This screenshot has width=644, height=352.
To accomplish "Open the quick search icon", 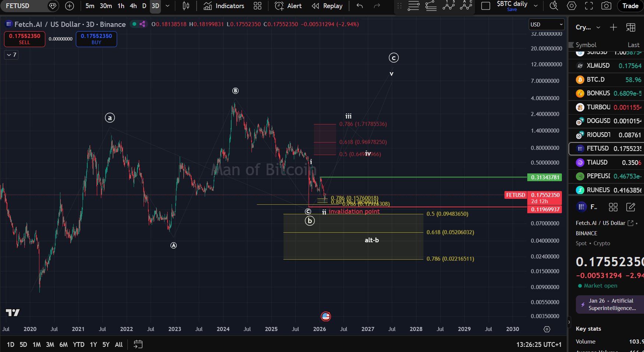I will click(553, 6).
